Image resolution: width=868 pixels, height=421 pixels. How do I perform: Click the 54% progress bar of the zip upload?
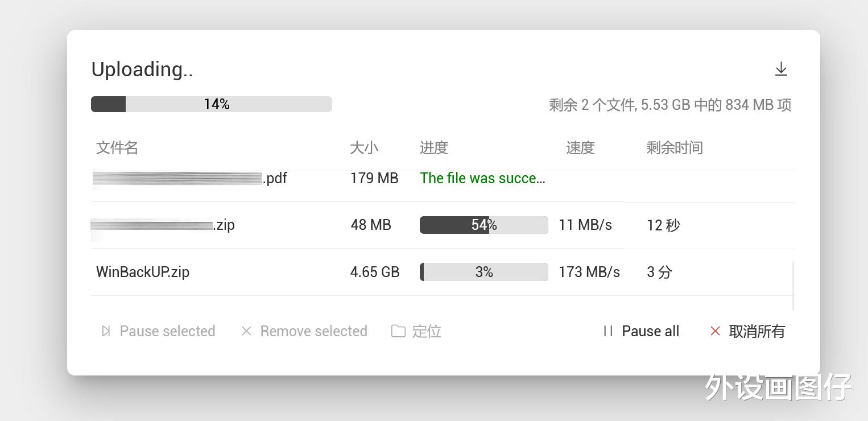tap(483, 225)
